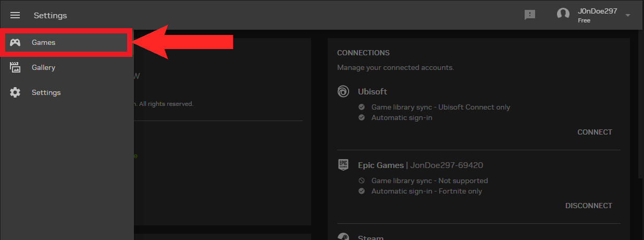Click the Settings gear icon in sidebar
644x240 pixels.
[15, 92]
